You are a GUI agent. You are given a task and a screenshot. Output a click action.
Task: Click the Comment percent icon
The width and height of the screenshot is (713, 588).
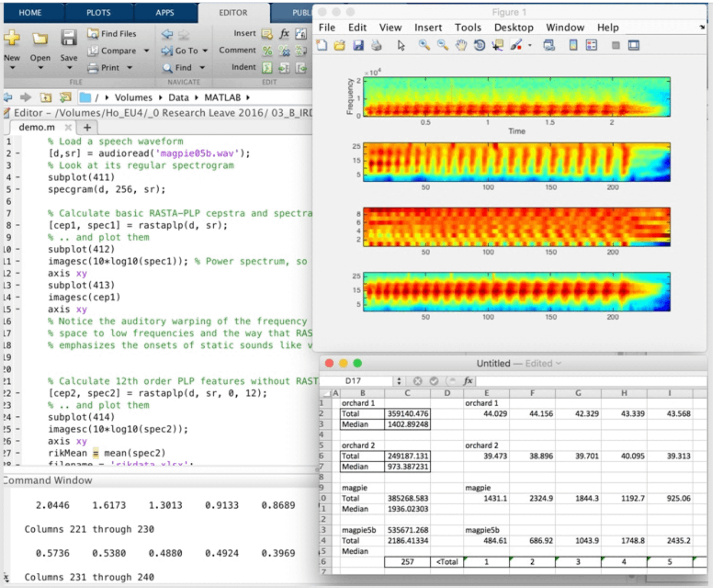point(267,51)
